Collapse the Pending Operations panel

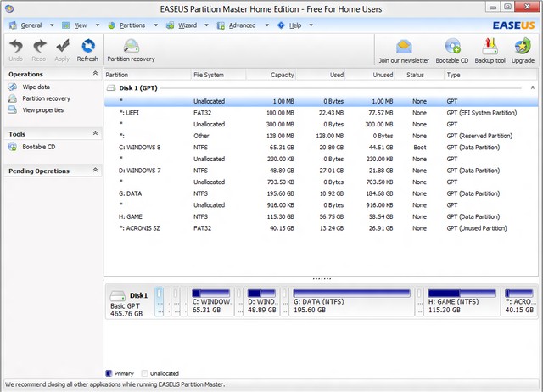[95, 170]
